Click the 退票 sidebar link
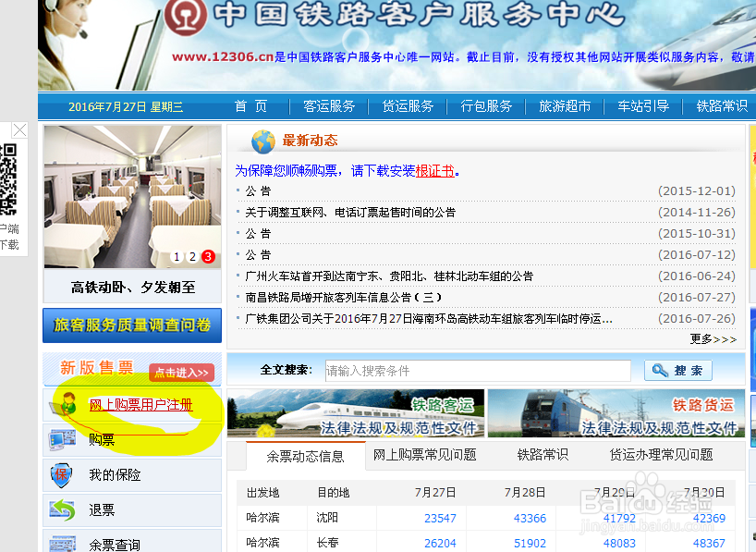 click(x=102, y=510)
